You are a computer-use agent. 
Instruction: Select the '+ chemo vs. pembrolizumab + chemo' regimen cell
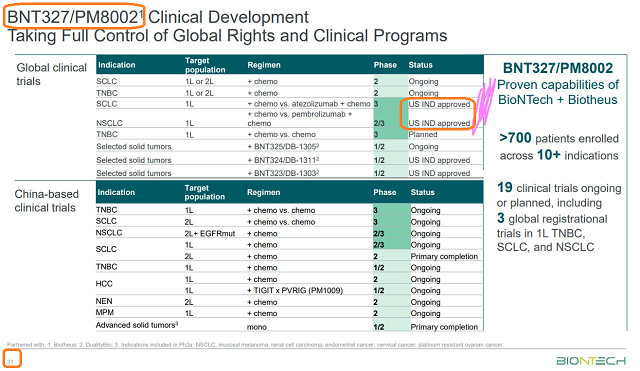pos(300,118)
